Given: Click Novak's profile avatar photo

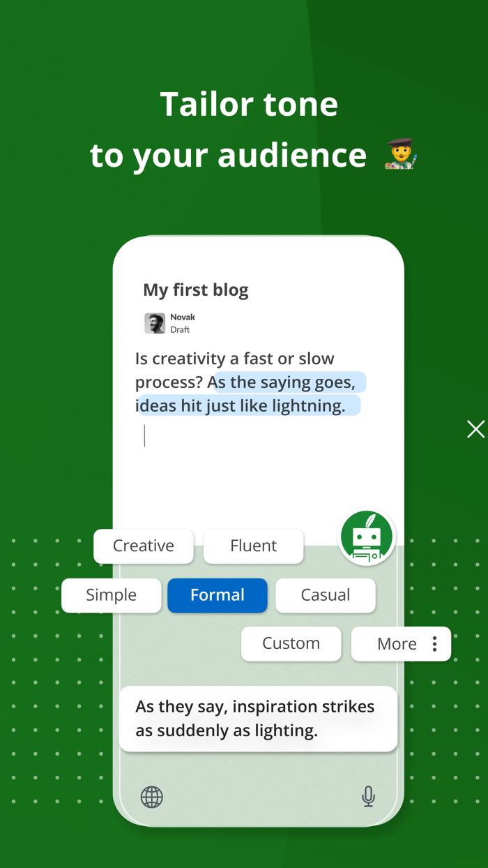Looking at the screenshot, I should coord(153,322).
